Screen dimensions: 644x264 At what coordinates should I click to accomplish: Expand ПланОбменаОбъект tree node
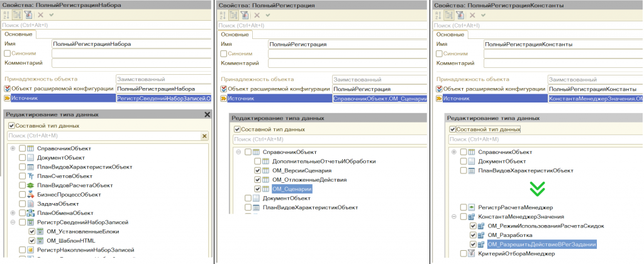pos(13,213)
